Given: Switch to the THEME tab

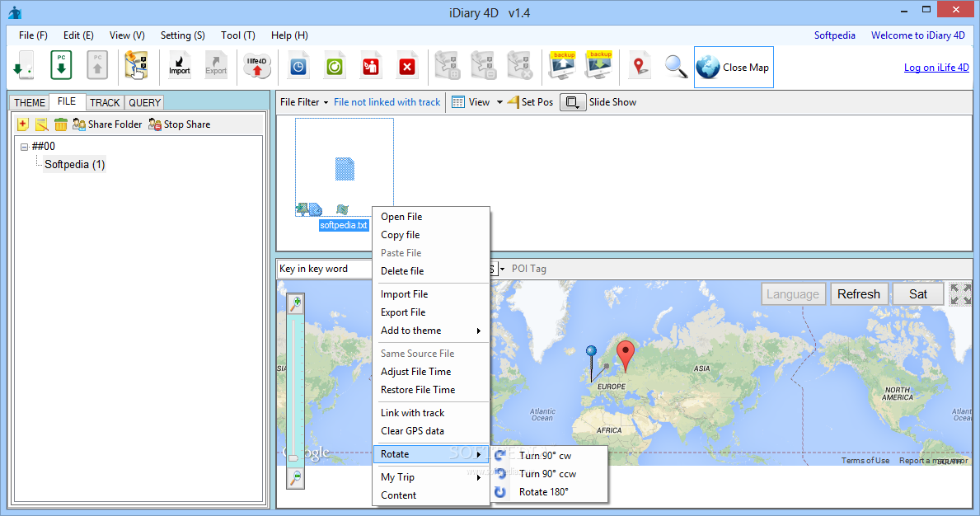Looking at the screenshot, I should point(30,102).
